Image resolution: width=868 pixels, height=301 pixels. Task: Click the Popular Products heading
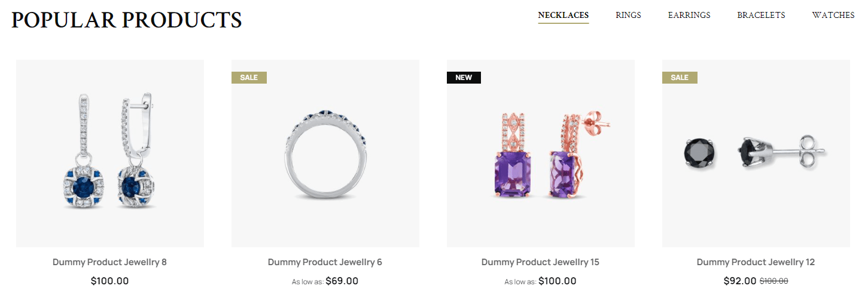126,20
